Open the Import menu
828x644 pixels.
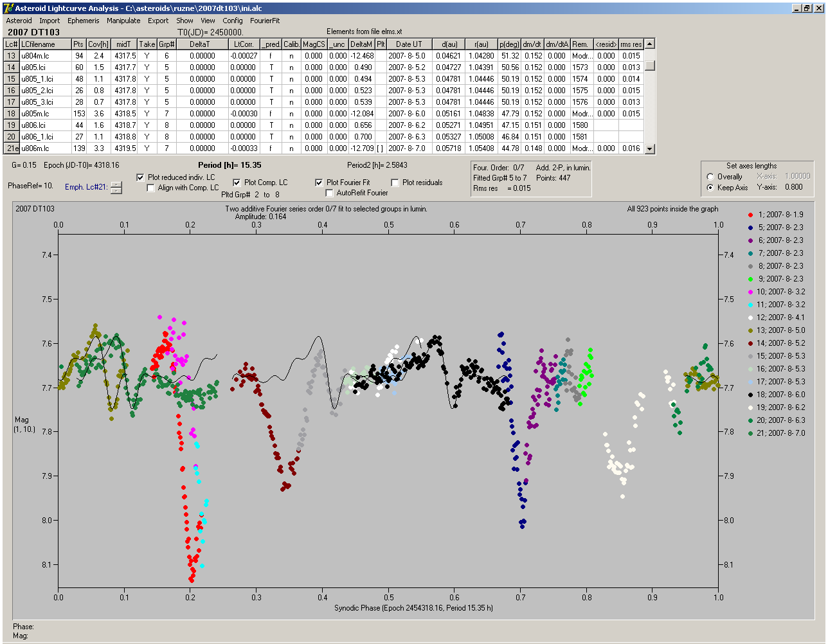point(50,21)
